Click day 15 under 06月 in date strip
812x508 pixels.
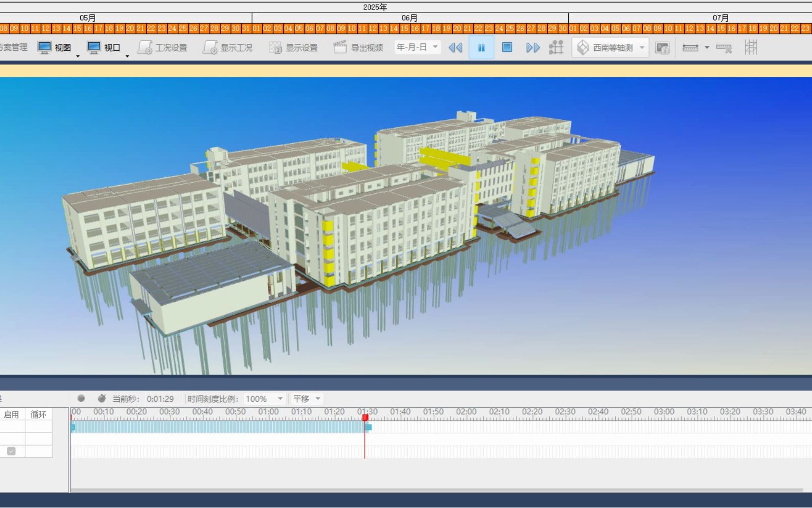click(x=405, y=29)
